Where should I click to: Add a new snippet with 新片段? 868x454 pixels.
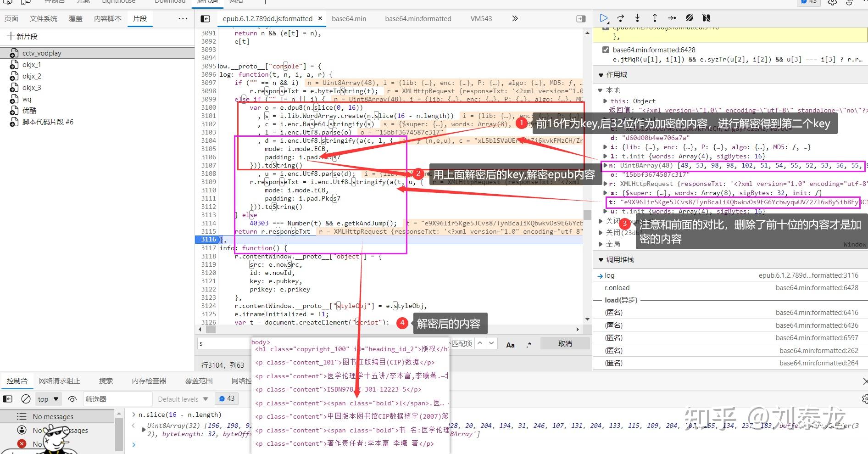point(22,36)
